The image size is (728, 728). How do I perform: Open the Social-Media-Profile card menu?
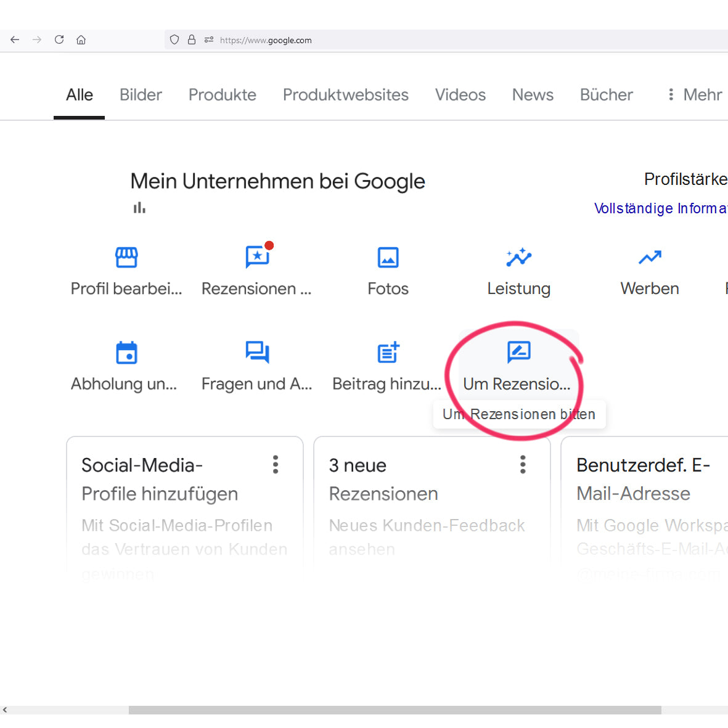coord(276,465)
